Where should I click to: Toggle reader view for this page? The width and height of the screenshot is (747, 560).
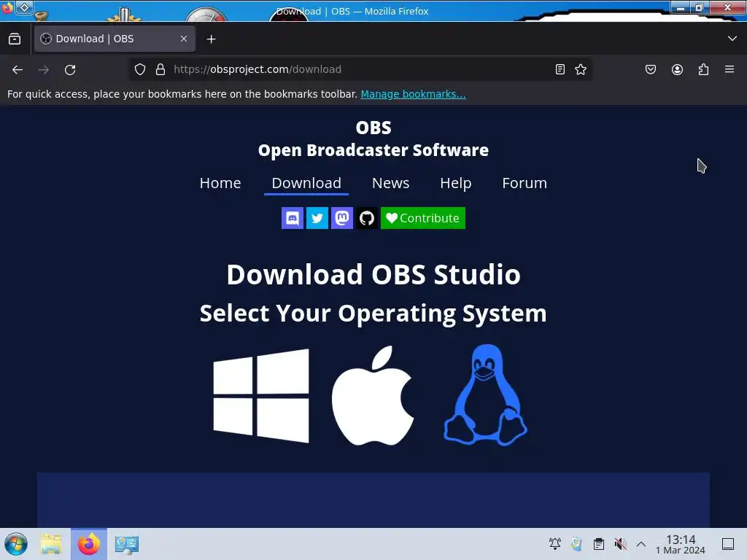coord(560,69)
